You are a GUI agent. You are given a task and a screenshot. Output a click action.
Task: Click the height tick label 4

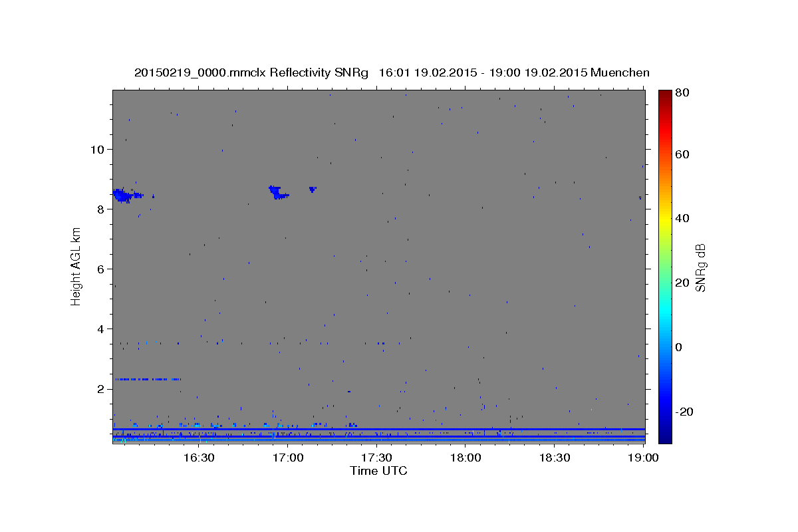[x=102, y=329]
